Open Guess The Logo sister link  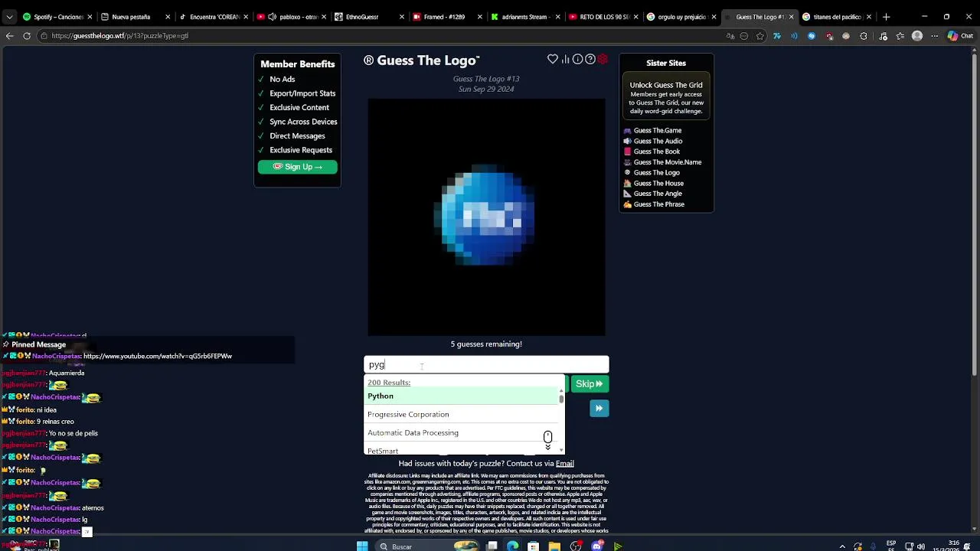coord(656,173)
